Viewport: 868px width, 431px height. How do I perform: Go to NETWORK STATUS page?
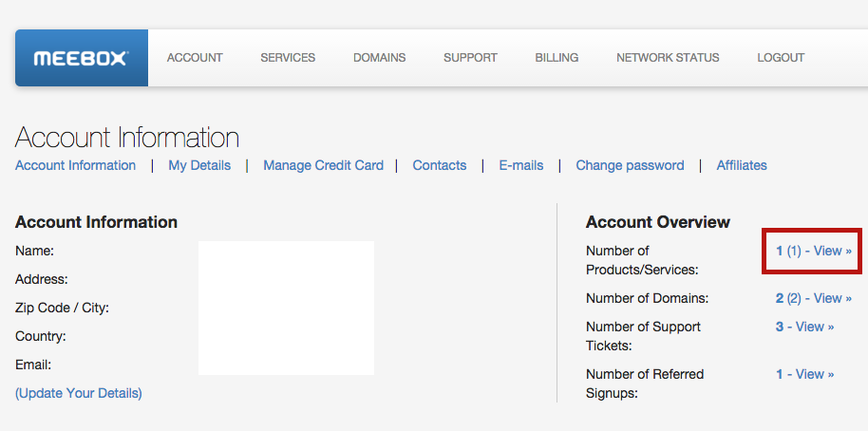pyautogui.click(x=668, y=58)
